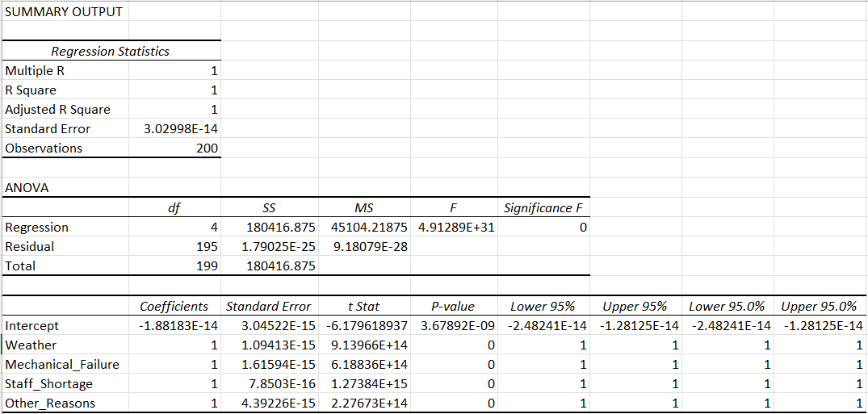
Task: Select the ANOVA label cell
Action: click(65, 187)
